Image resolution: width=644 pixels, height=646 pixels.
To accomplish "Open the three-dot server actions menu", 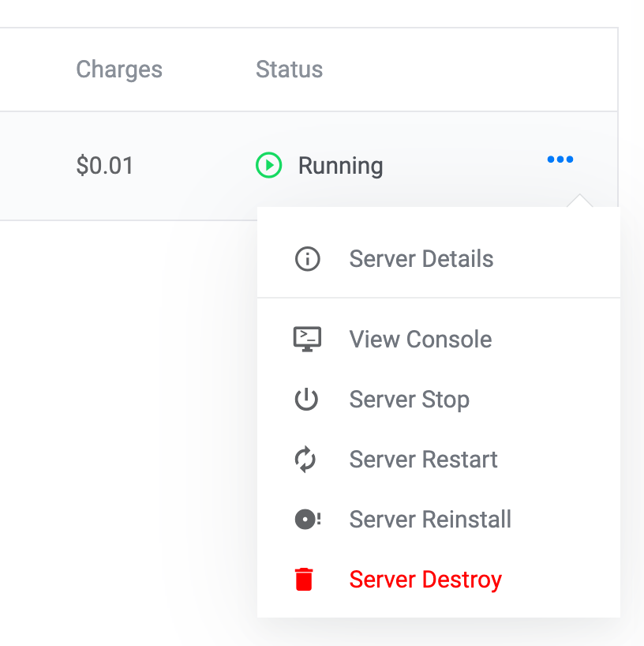I will coord(560,160).
